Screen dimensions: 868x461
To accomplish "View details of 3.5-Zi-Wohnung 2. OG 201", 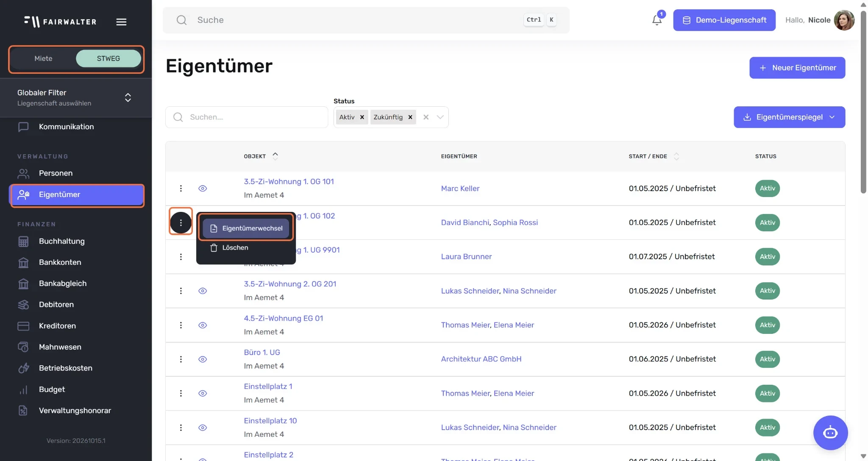I will (203, 291).
